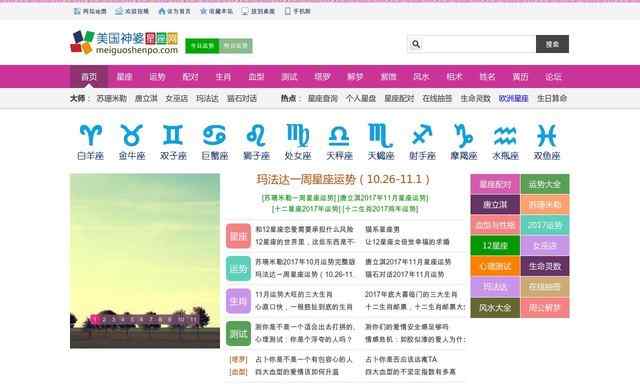Click the dark search submit button
640x384 pixels.
pyautogui.click(x=552, y=44)
